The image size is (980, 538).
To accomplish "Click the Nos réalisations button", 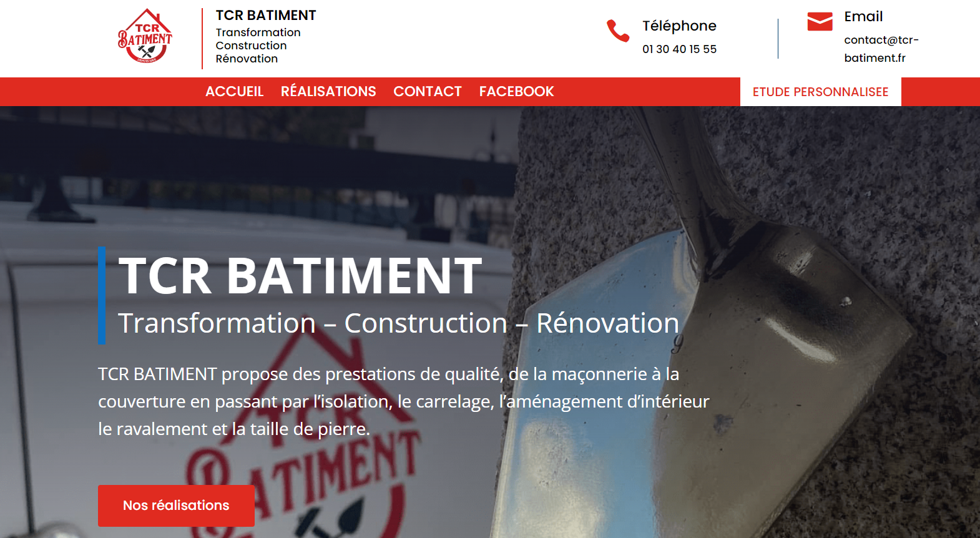I will point(176,506).
